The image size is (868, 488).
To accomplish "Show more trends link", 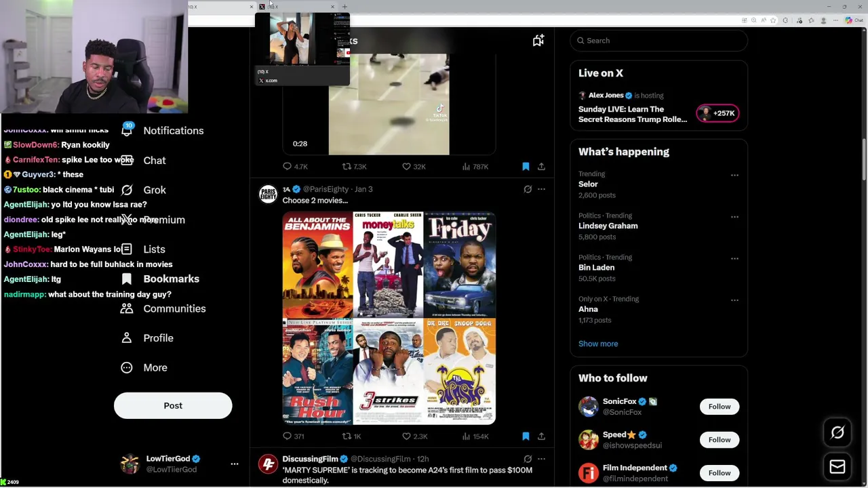I will tap(598, 344).
